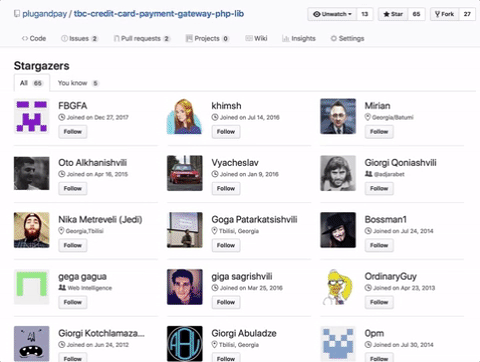Click Goga Patarkatsishvili's avatar
480x362 pixels.
(185, 230)
